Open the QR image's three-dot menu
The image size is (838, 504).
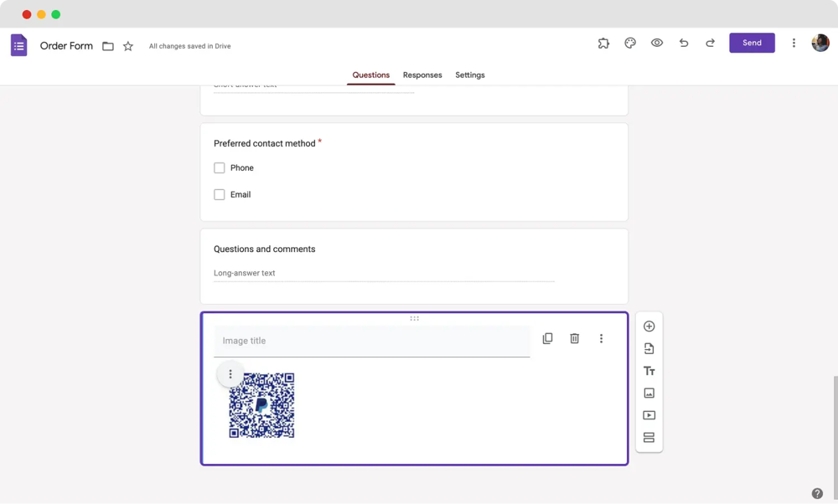click(x=230, y=374)
